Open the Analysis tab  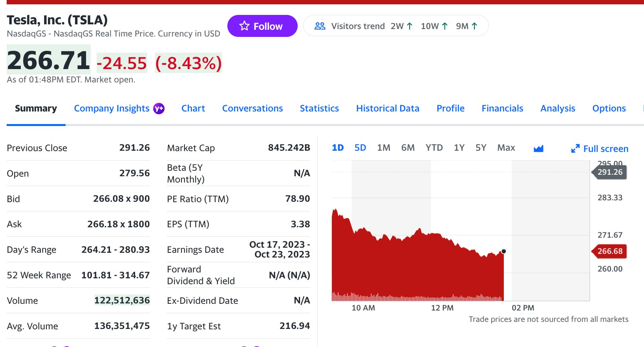tap(558, 108)
